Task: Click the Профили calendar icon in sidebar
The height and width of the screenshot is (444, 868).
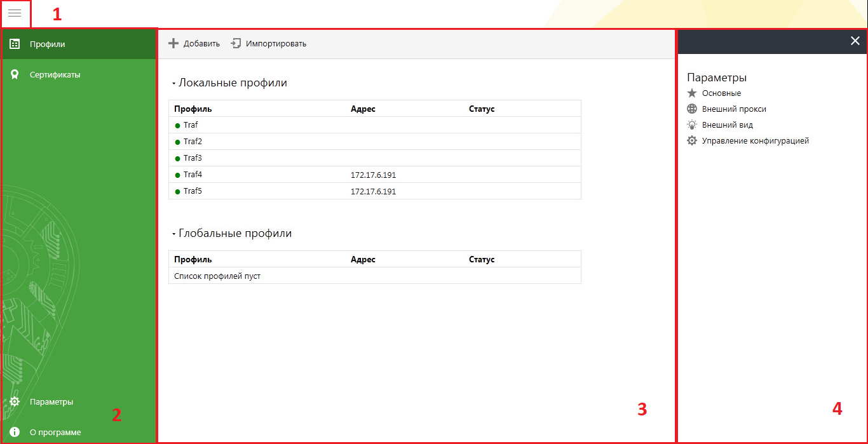Action: tap(15, 44)
